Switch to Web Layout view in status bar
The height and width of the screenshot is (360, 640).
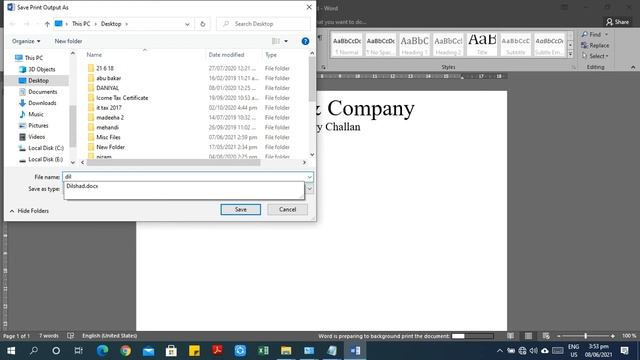(x=546, y=336)
